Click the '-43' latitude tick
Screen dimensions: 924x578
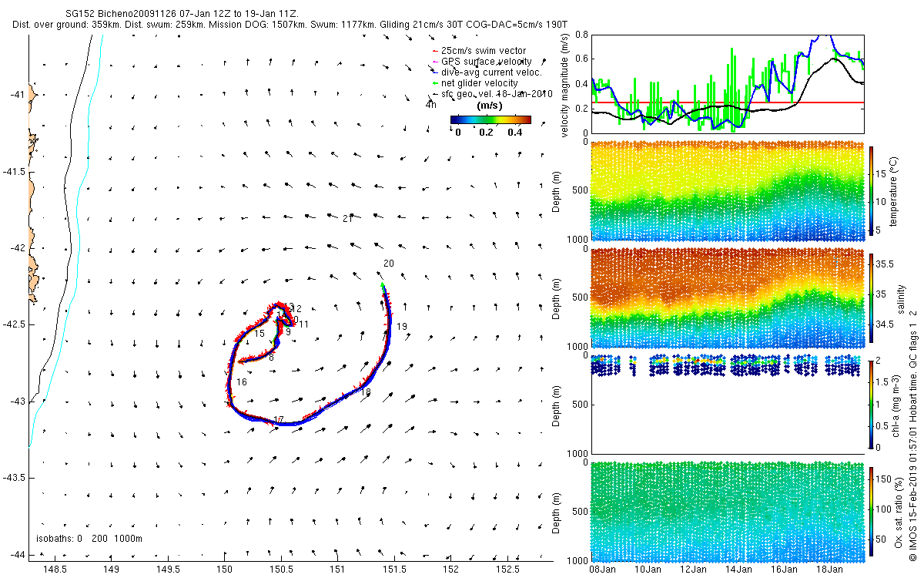17,402
